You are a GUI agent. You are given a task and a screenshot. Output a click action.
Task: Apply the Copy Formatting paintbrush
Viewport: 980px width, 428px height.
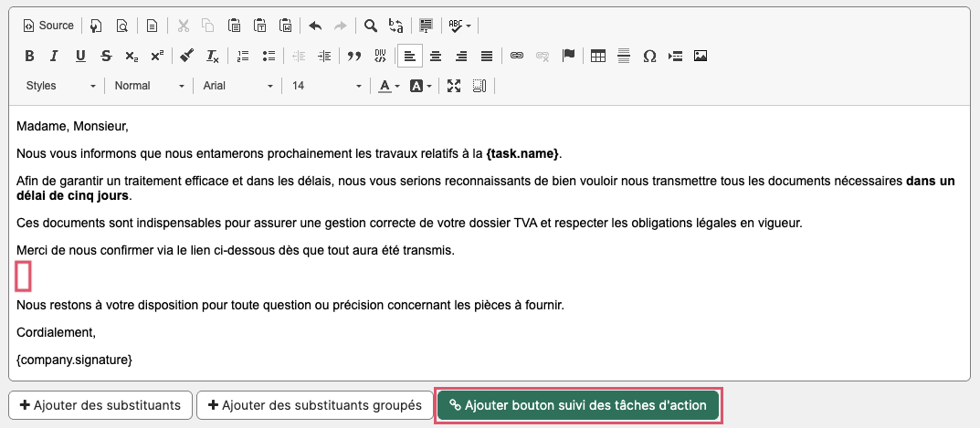tap(186, 56)
